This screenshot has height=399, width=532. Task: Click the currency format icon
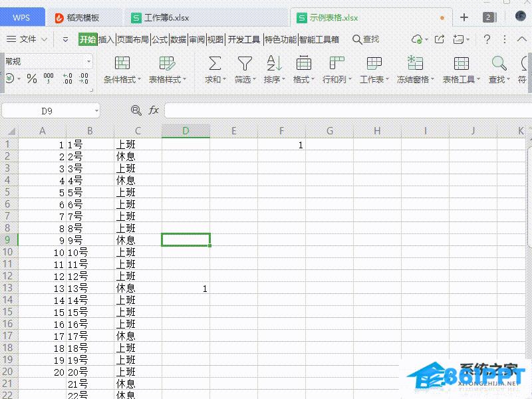coord(10,78)
